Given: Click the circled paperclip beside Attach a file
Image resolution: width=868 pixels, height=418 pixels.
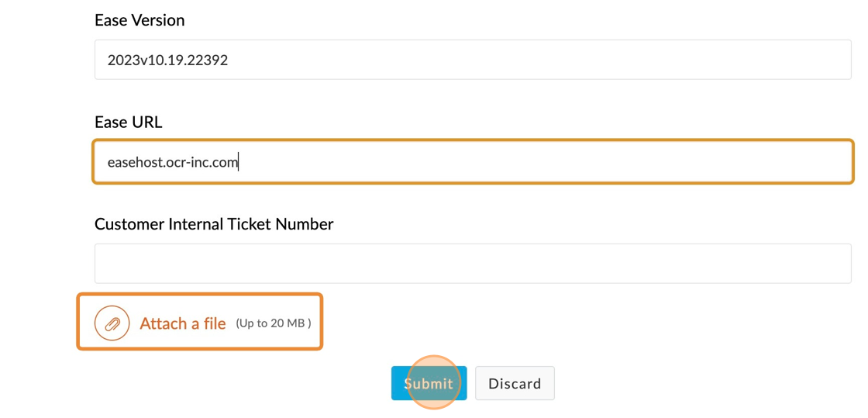Looking at the screenshot, I should click(x=112, y=323).
